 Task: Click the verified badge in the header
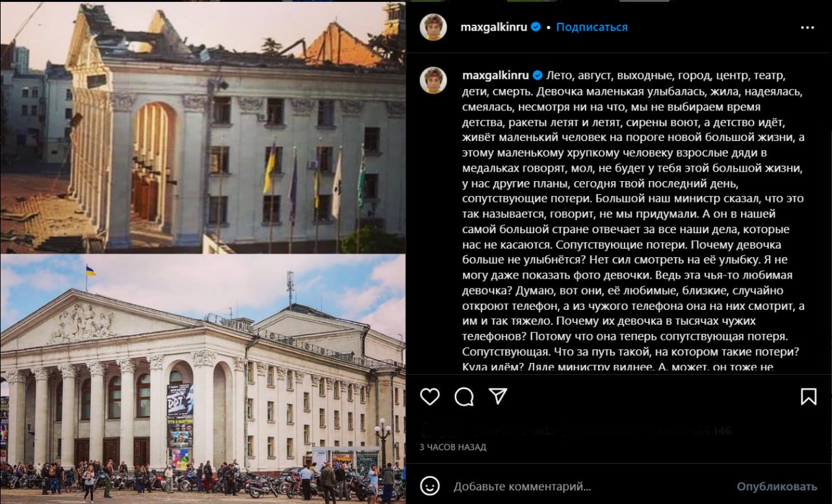536,27
